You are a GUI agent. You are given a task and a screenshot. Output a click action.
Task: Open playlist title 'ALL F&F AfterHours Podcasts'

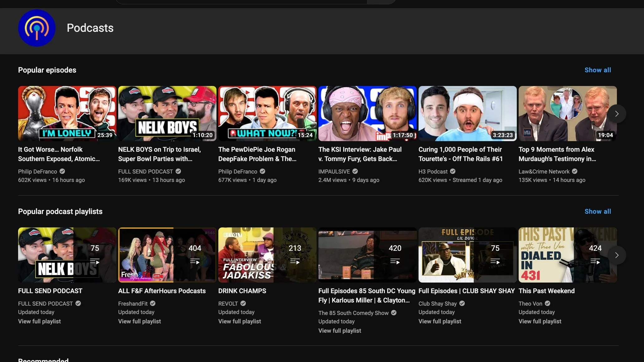162,291
